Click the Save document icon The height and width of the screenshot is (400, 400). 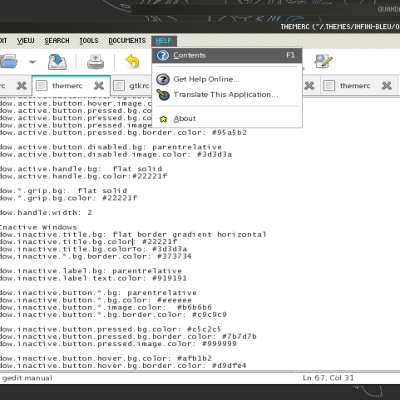[57, 62]
